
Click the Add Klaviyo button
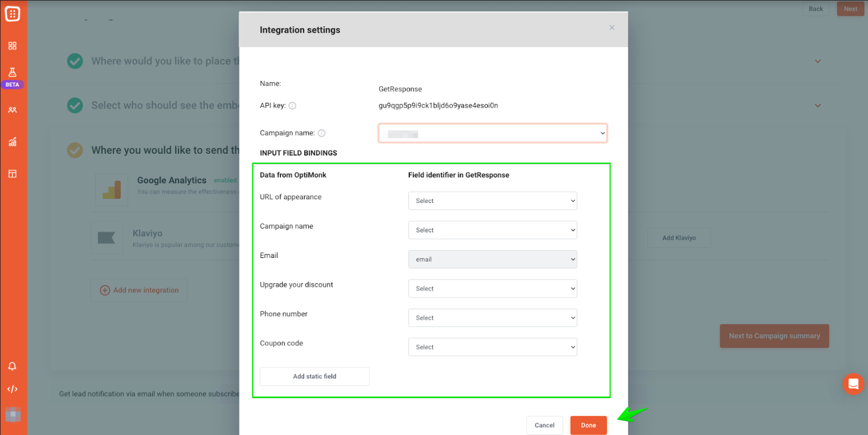click(679, 238)
